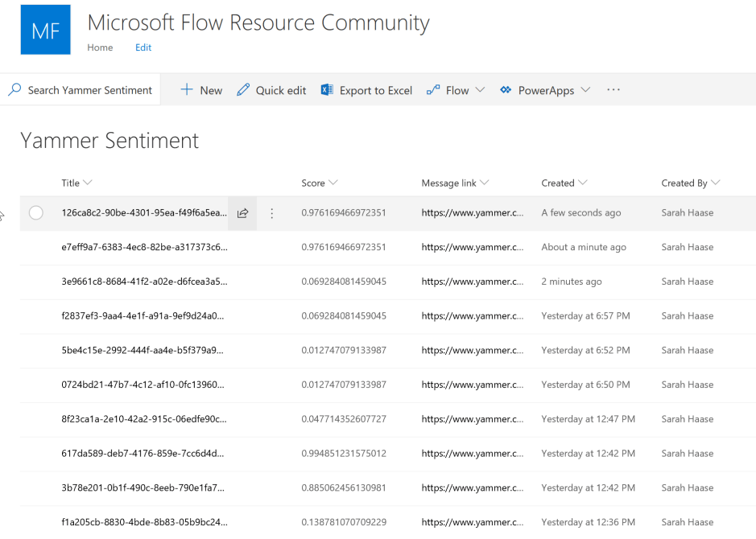Open Yammer link for 3e9661c8 row
The image size is (756, 539).
(472, 282)
